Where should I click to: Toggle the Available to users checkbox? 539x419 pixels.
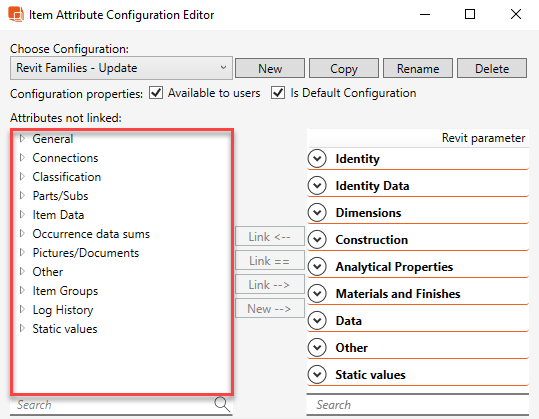pos(156,93)
